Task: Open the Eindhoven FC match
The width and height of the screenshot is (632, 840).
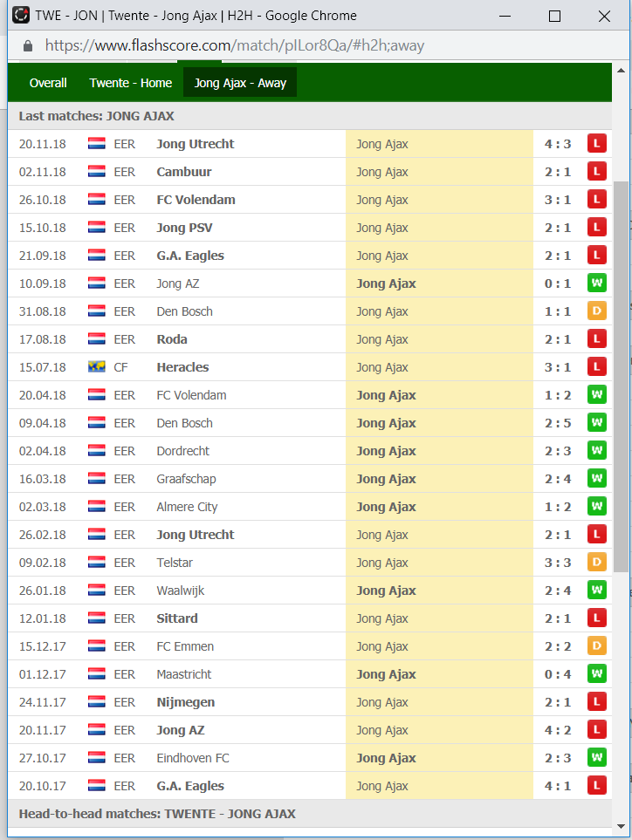Action: point(310,757)
